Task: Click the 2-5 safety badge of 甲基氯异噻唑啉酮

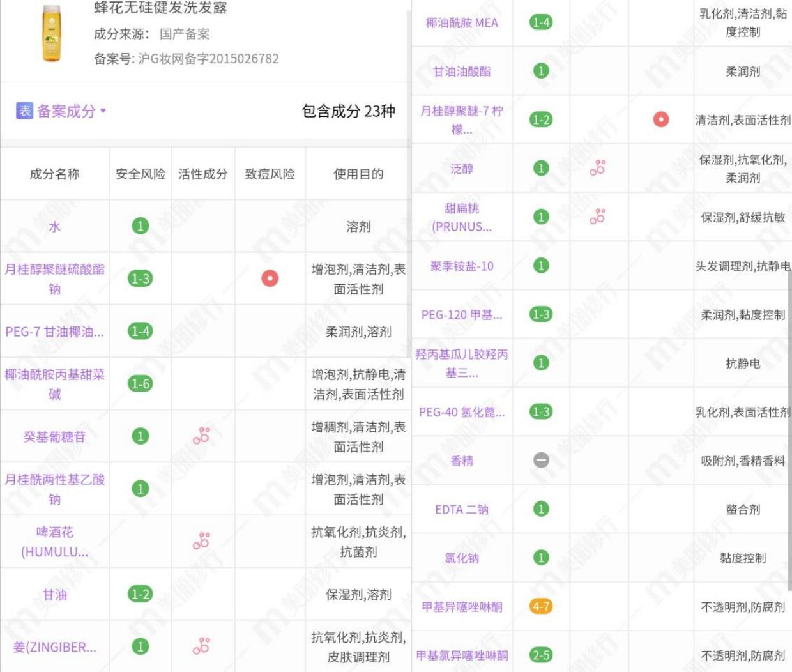Action: coord(540,655)
